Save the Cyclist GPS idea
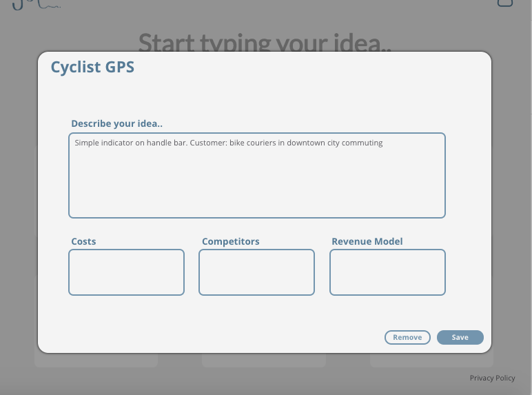 pyautogui.click(x=460, y=337)
